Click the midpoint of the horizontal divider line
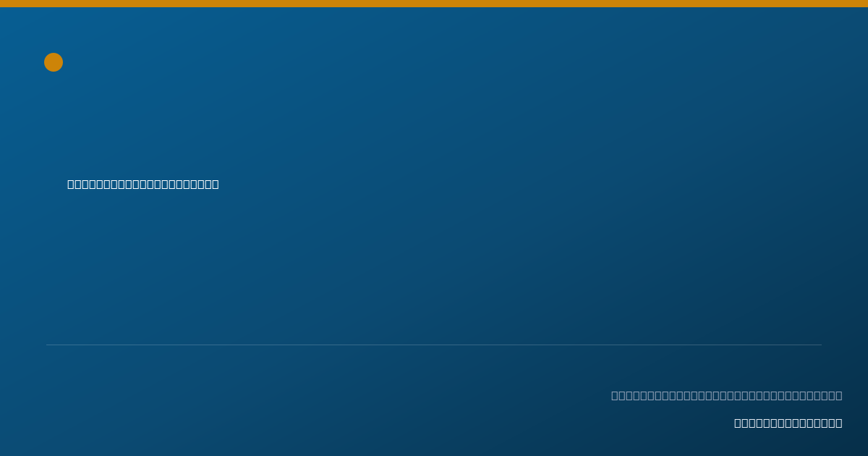Viewport: 868px width, 456px height. [x=434, y=345]
